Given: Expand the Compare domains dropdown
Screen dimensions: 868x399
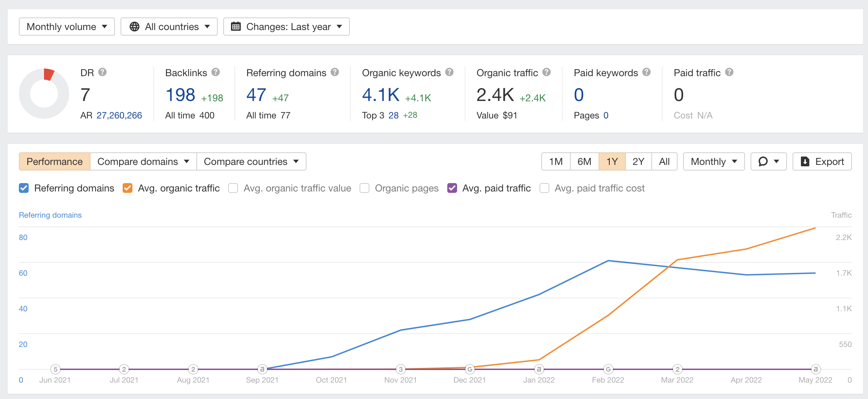Looking at the screenshot, I should click(143, 161).
